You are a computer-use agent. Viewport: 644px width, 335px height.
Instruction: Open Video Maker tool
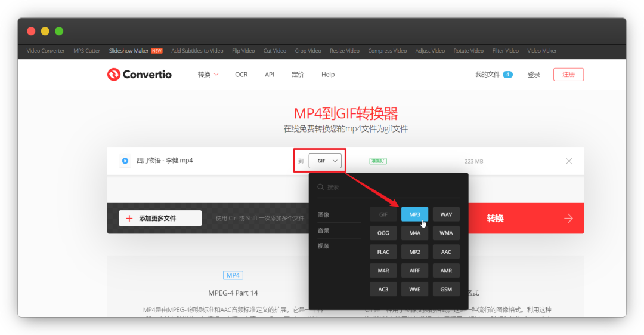[541, 51]
